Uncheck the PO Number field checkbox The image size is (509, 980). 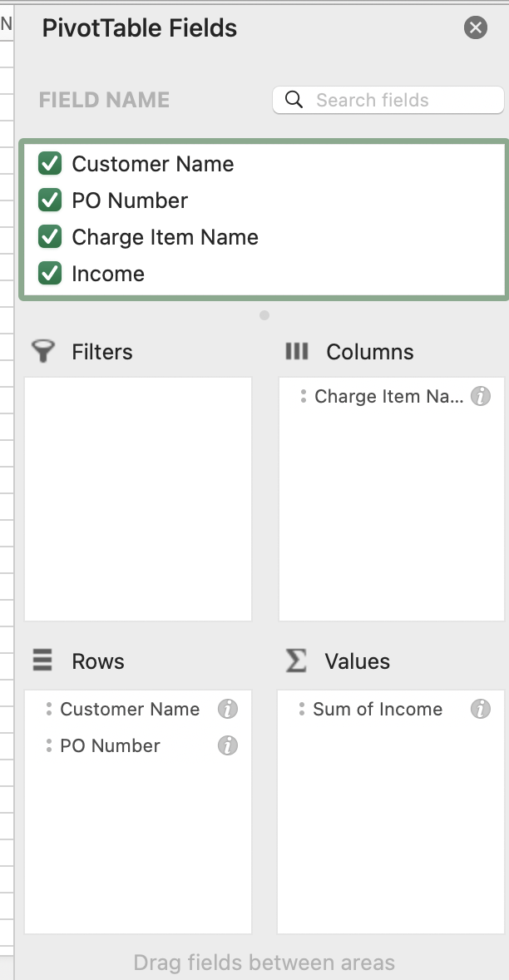pyautogui.click(x=50, y=200)
